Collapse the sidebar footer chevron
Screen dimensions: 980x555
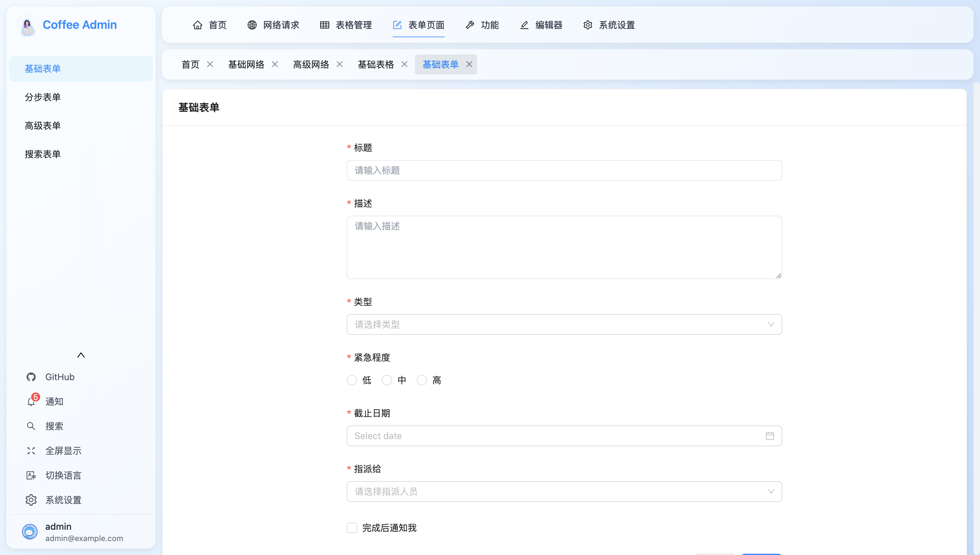click(x=81, y=355)
